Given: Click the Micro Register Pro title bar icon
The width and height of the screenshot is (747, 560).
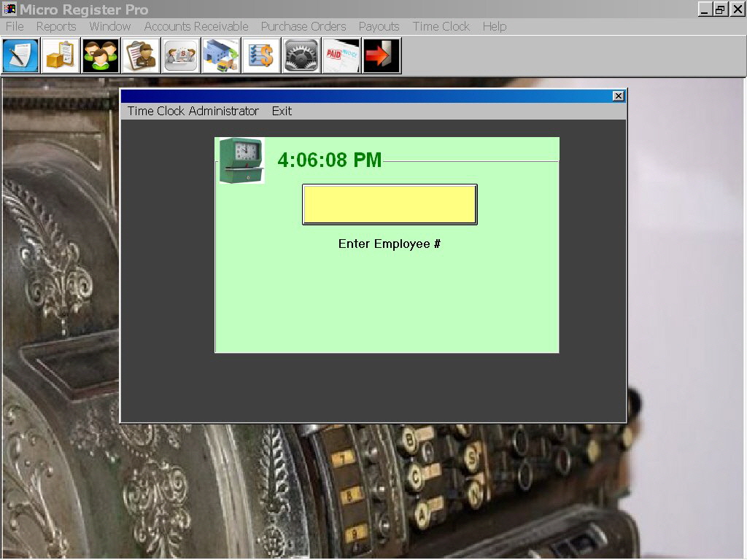Looking at the screenshot, I should (x=9, y=9).
